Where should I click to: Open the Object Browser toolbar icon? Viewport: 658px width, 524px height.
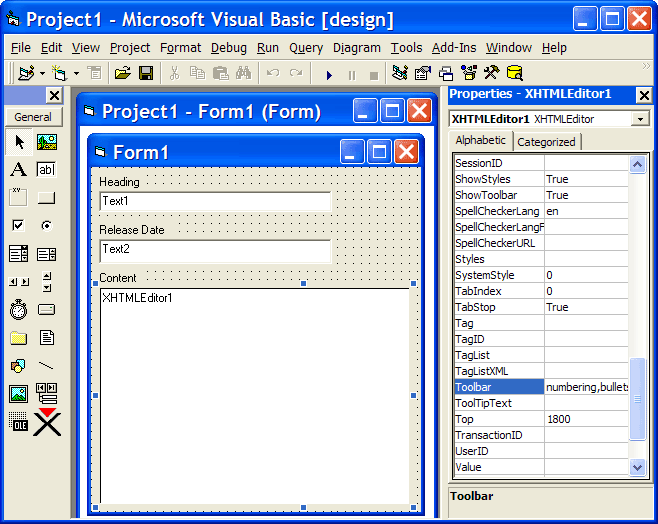pos(469,73)
